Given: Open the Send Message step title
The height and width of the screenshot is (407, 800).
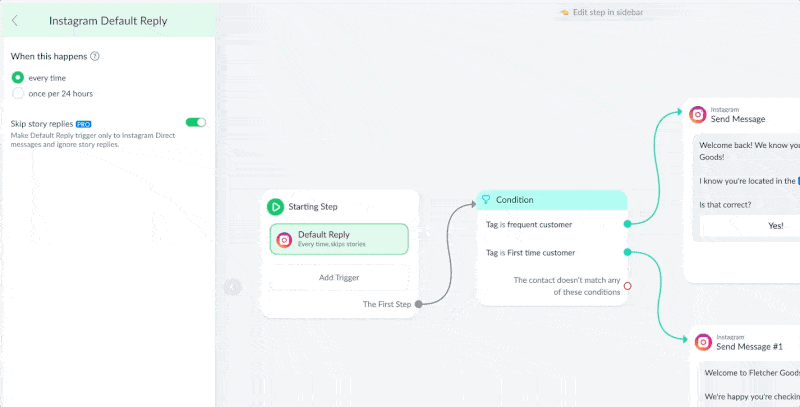Looking at the screenshot, I should [738, 119].
